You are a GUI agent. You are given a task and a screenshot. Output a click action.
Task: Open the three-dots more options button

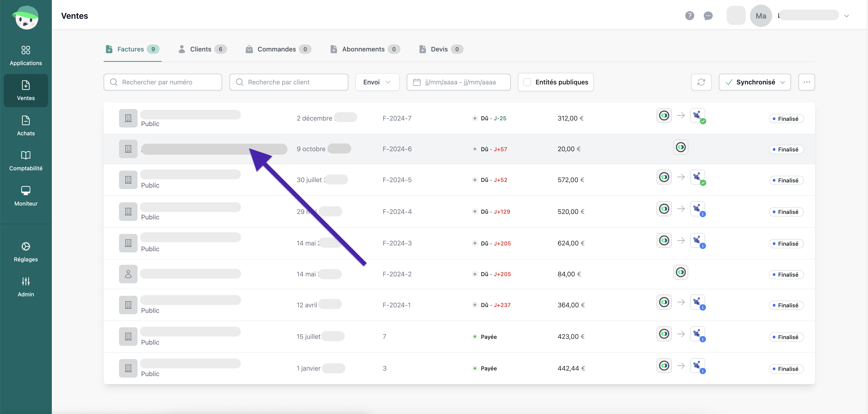pyautogui.click(x=806, y=82)
